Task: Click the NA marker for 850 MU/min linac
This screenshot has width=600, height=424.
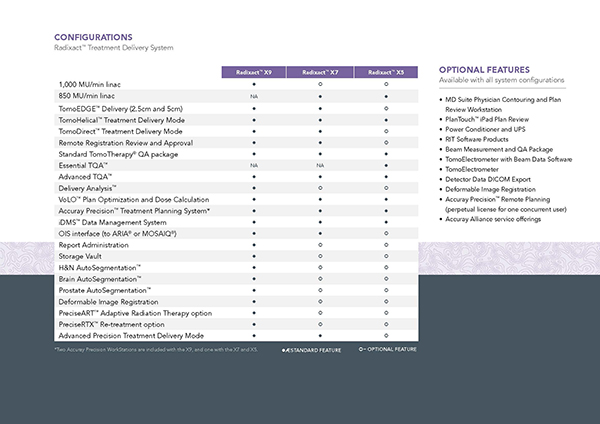Action: [x=254, y=96]
